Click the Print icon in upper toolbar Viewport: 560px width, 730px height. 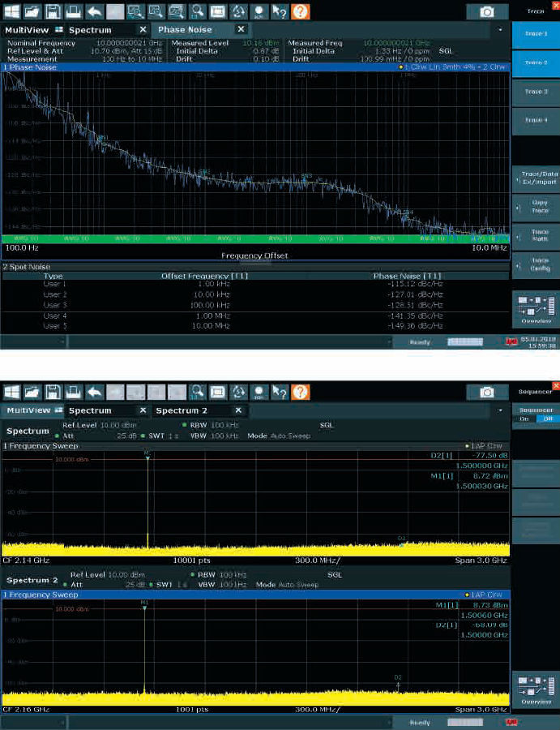coord(73,11)
